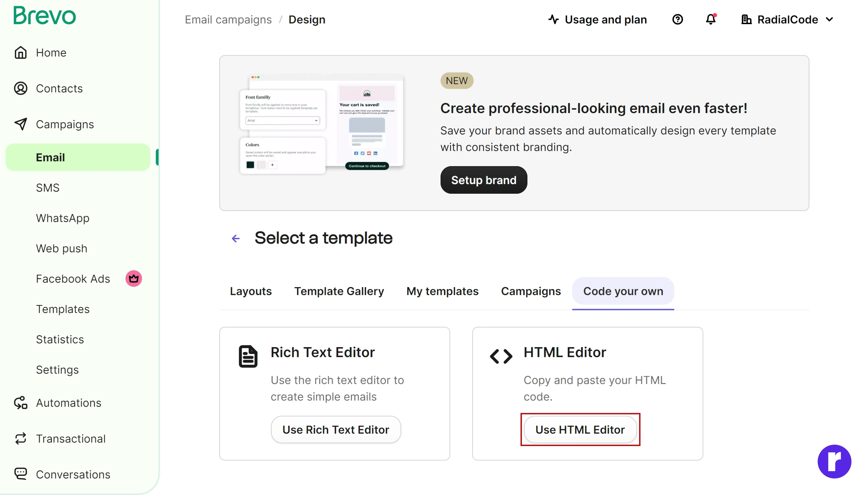Viewport: 868px width, 495px height.
Task: Click the Automations icon
Action: (x=21, y=402)
